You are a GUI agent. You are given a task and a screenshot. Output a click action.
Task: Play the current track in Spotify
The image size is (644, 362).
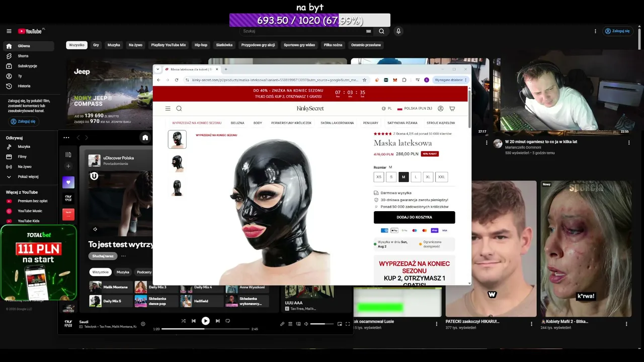pyautogui.click(x=205, y=321)
